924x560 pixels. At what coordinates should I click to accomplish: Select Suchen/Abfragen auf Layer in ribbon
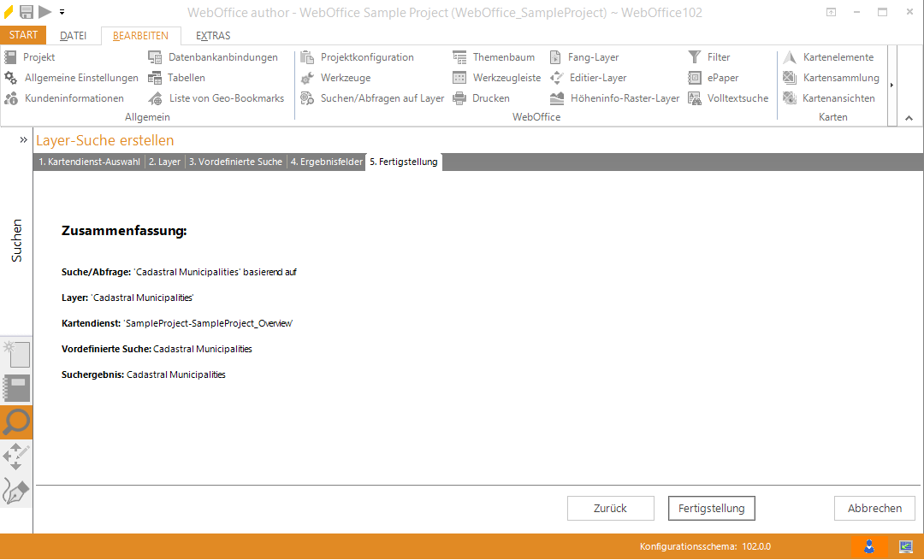[x=372, y=98]
